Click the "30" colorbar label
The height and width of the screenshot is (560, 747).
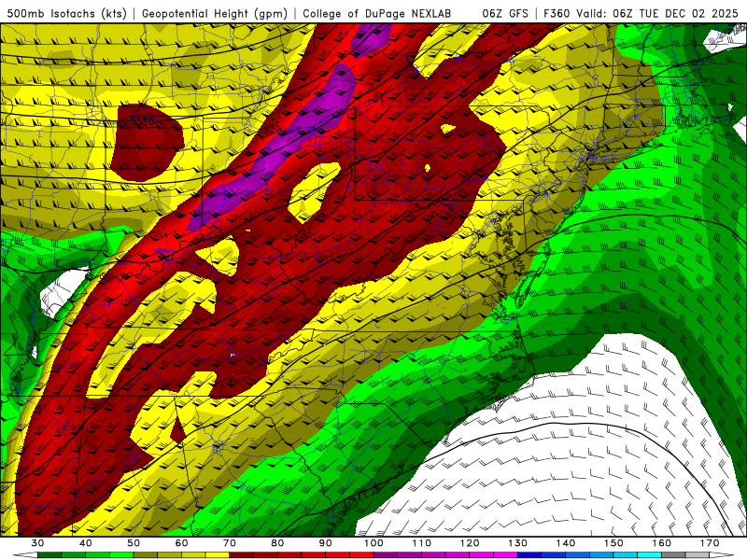[37, 543]
